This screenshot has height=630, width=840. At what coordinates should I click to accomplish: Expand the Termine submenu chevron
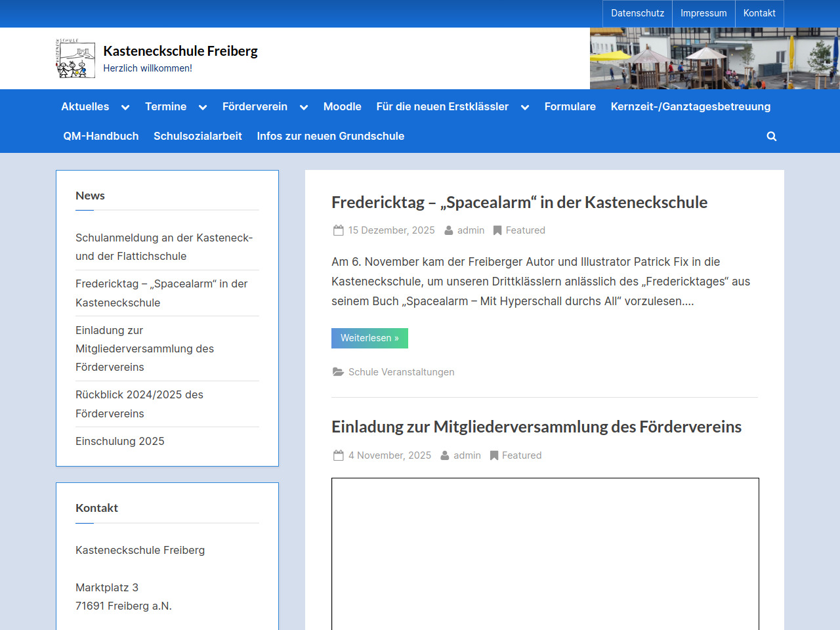pos(203,107)
